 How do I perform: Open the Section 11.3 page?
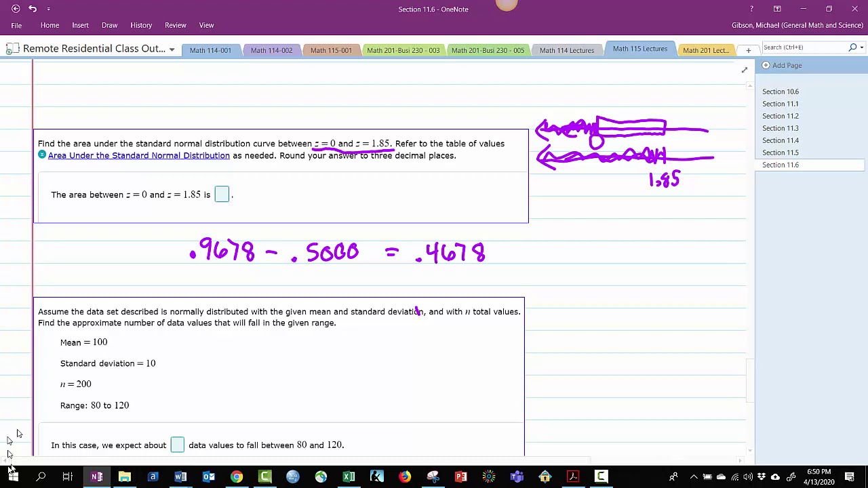(780, 128)
